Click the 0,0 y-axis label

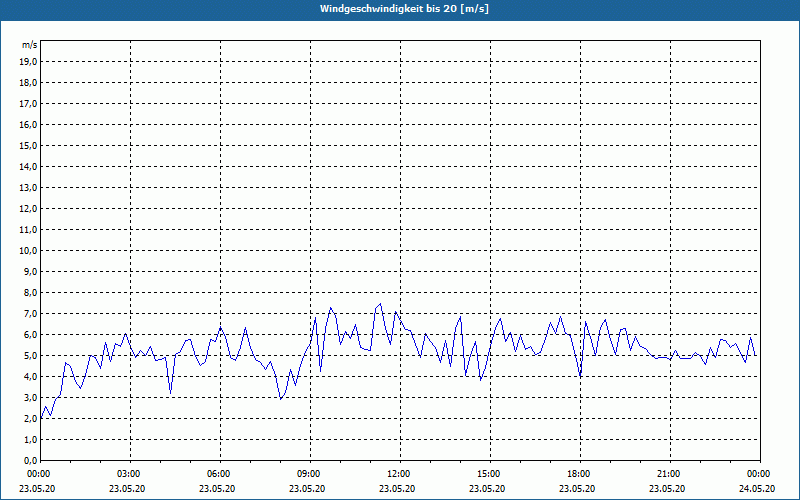pos(30,460)
